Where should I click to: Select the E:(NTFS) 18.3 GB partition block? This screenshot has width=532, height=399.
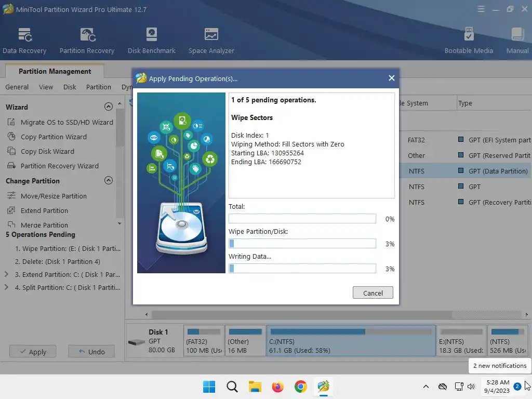coord(461,341)
